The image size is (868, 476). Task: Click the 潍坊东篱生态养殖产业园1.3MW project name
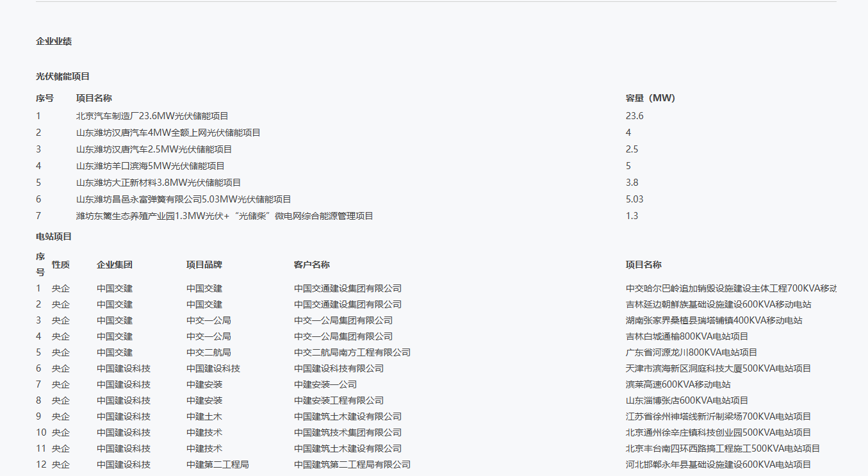225,216
